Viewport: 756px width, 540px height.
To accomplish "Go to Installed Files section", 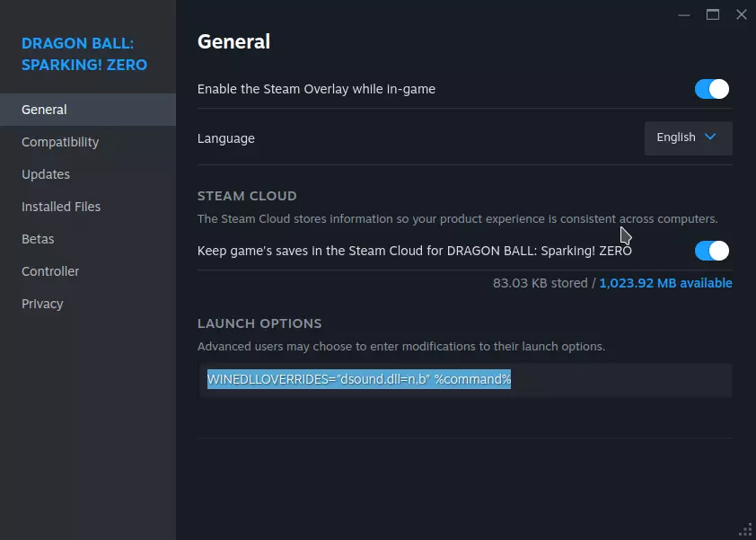I will [x=61, y=207].
